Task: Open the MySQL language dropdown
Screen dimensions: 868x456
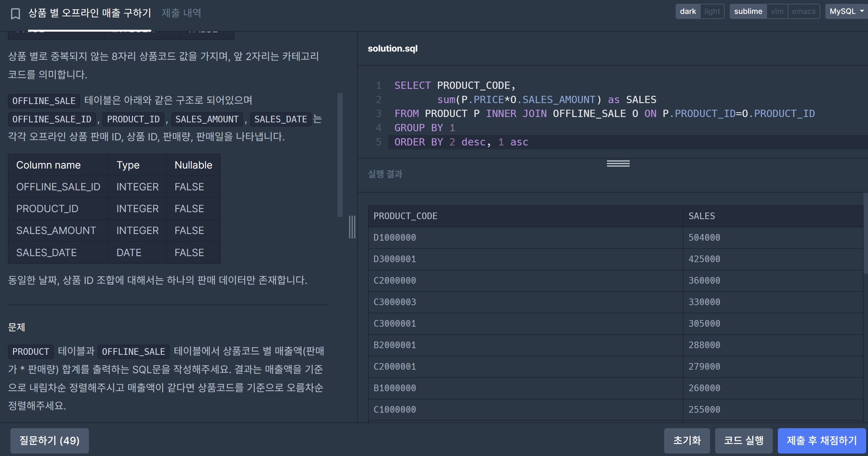Action: pos(846,11)
